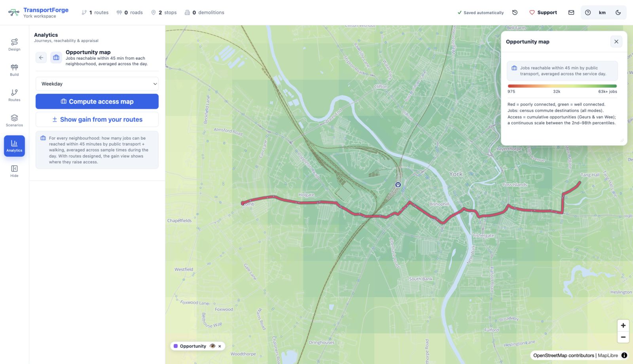Click Compute access map button
This screenshot has height=364, width=633.
[97, 101]
